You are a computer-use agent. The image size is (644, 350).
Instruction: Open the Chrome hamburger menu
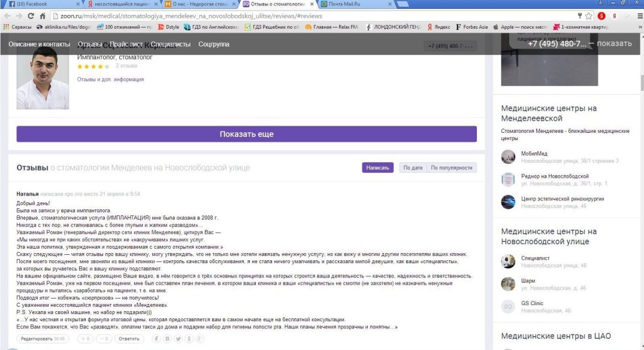[640, 16]
